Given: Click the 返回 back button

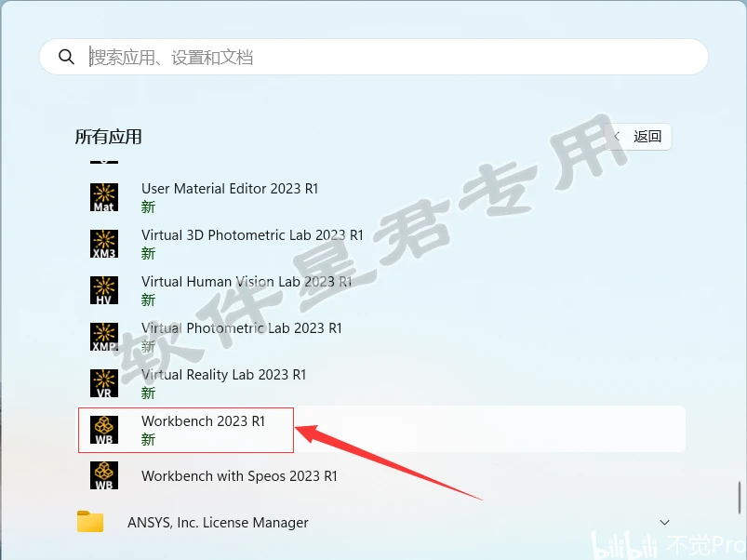Looking at the screenshot, I should [638, 137].
